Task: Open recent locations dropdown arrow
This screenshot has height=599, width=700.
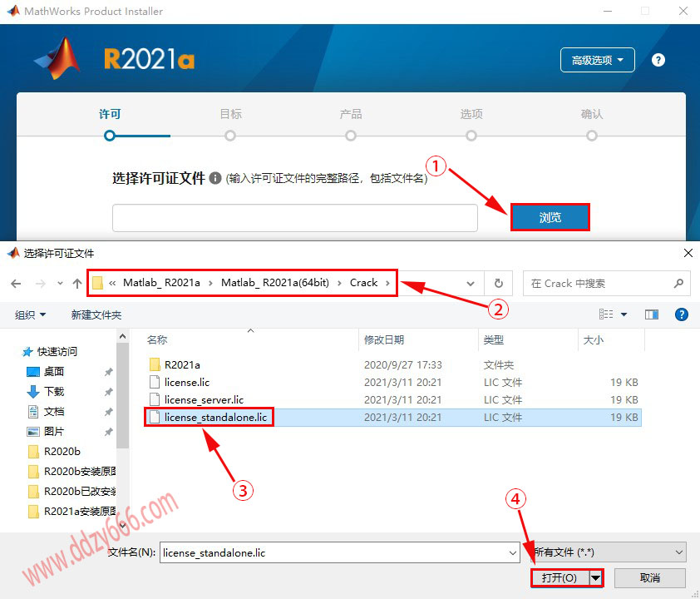Action: tap(60, 283)
